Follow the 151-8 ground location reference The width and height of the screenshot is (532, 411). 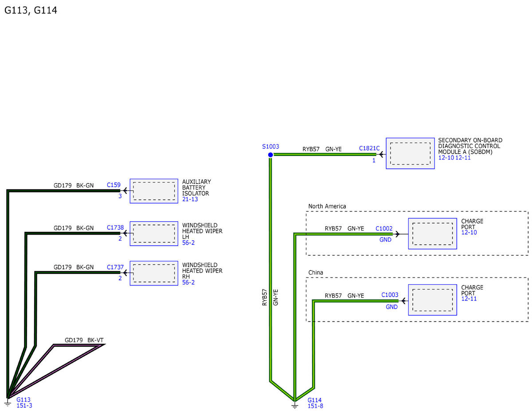click(315, 406)
